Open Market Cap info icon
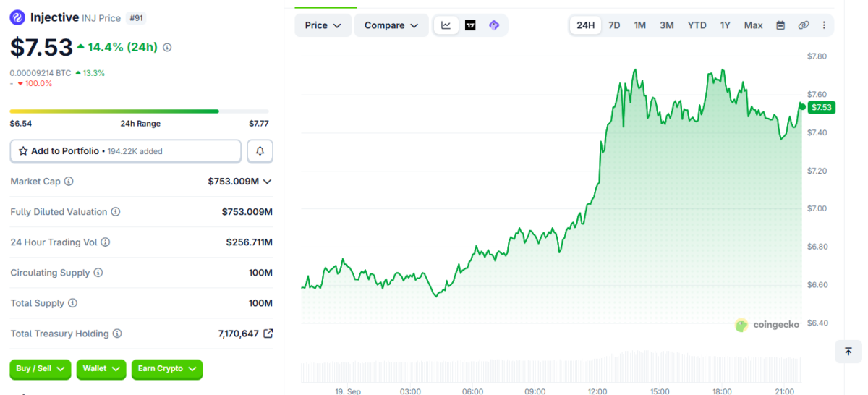The width and height of the screenshot is (868, 395). pyautogui.click(x=69, y=182)
